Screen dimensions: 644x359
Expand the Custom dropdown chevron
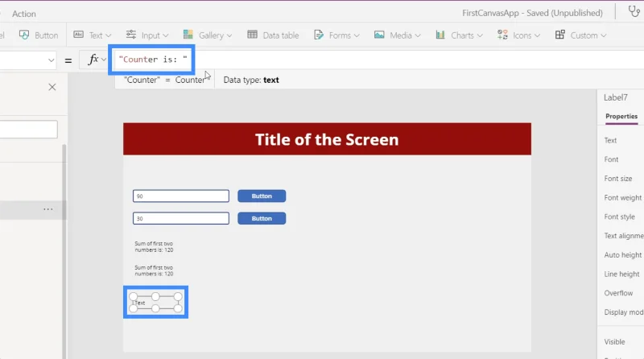pyautogui.click(x=603, y=35)
